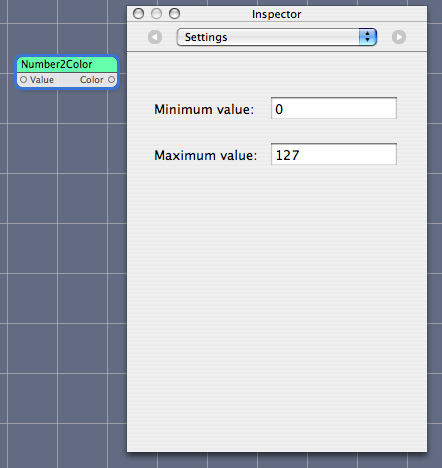
Task: Click the Color label on the patch
Action: [x=92, y=80]
